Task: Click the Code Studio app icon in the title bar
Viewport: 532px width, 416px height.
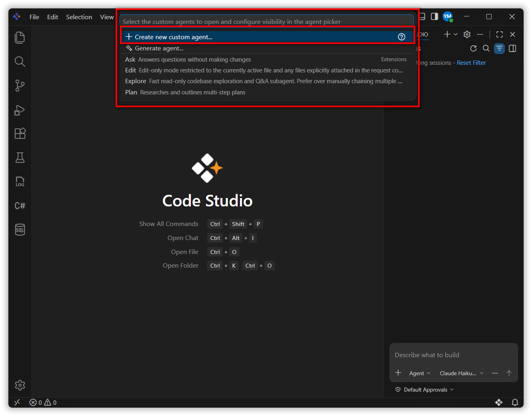Action: click(x=17, y=17)
